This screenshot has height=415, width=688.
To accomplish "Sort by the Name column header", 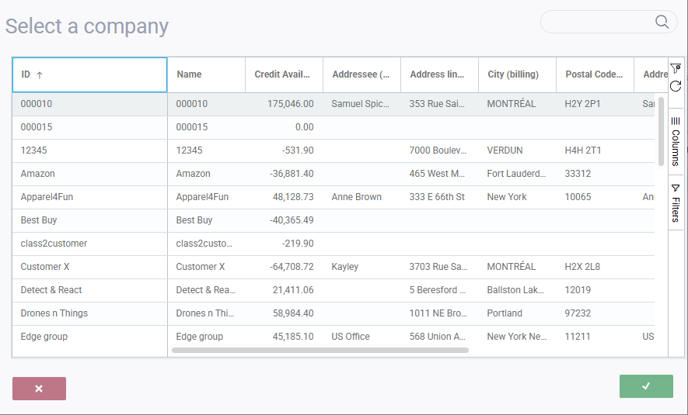I will (x=206, y=75).
